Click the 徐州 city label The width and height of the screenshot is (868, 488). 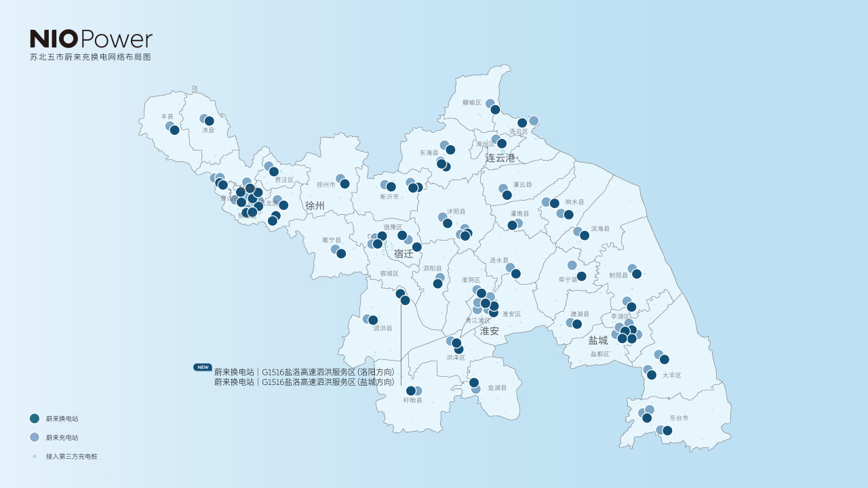315,205
